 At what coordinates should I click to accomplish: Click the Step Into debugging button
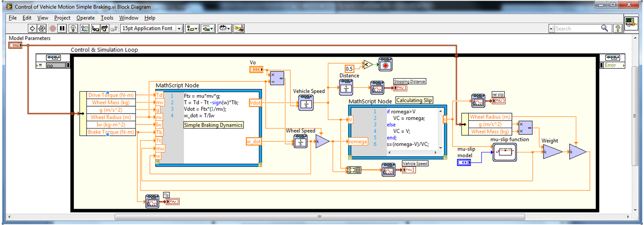pos(96,29)
